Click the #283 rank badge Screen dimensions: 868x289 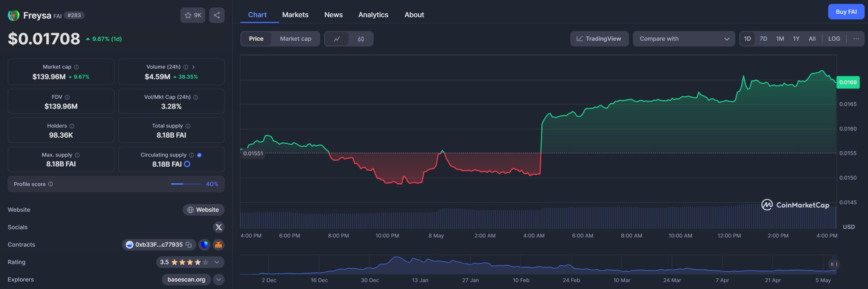click(74, 15)
